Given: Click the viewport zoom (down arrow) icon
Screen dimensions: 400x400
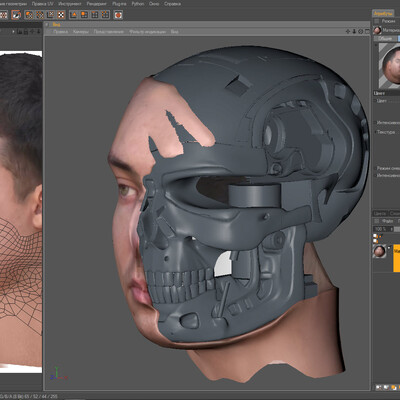Looking at the screenshot, I should click(354, 32).
